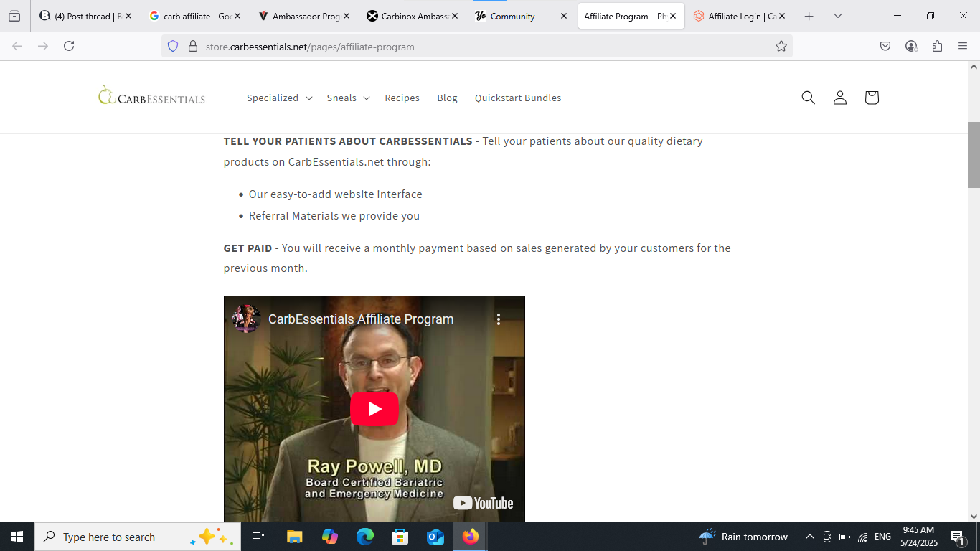Open the shopping cart icon
980x551 pixels.
[872, 98]
